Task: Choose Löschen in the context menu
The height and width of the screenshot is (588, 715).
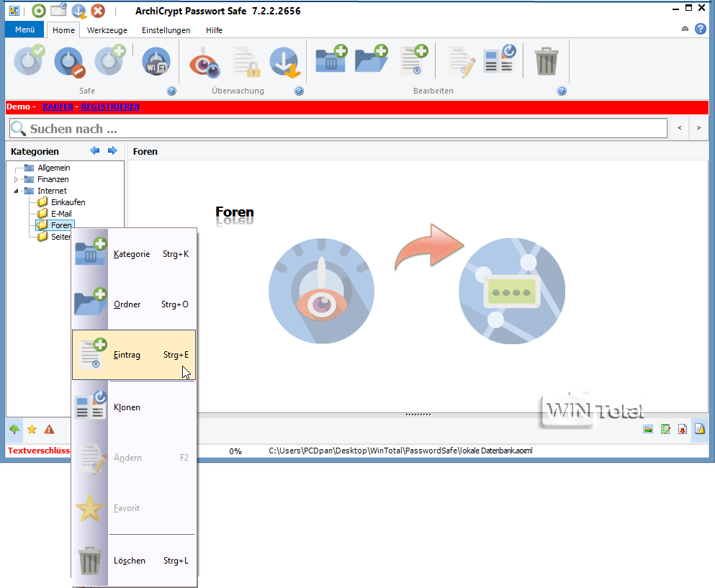Action: (x=134, y=560)
